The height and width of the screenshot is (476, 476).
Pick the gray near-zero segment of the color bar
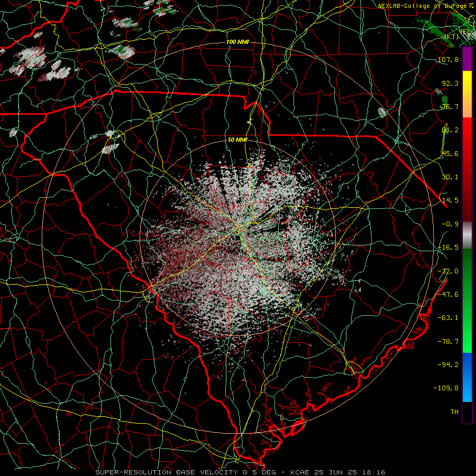(x=467, y=234)
